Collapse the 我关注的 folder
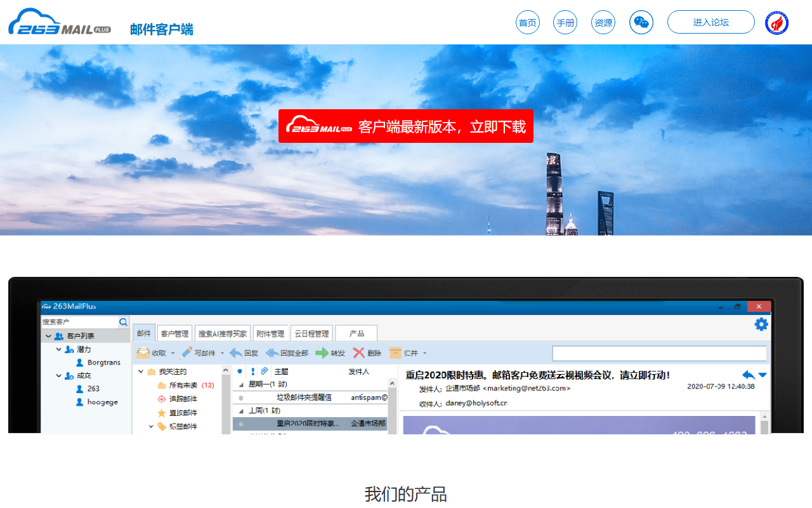The image size is (812, 508). click(140, 371)
